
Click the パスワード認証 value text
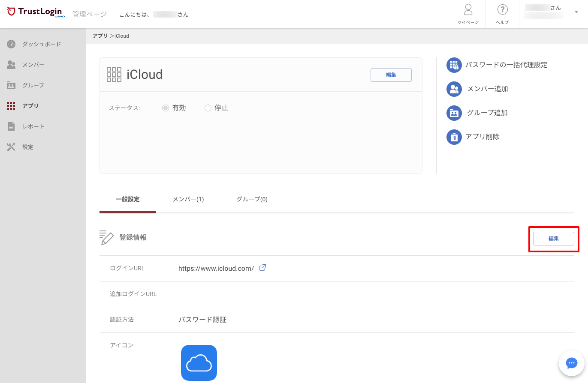(x=202, y=320)
